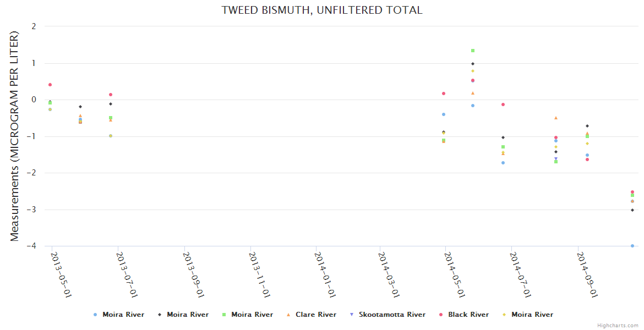Screen dimensions: 644x330
Task: Click the 2014-01-01 x-axis label
Action: [x=325, y=275]
